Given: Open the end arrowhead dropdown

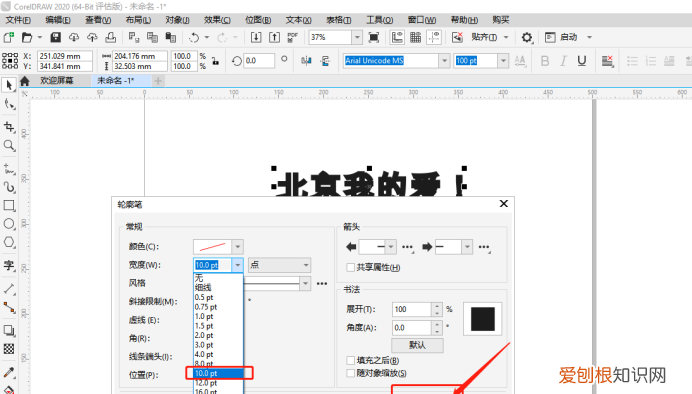Looking at the screenshot, I should tap(467, 247).
